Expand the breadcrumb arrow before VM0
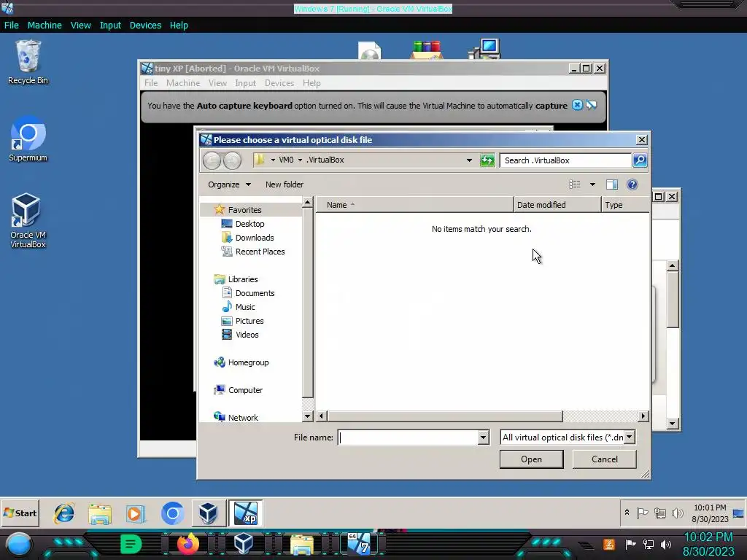Image resolution: width=747 pixels, height=560 pixels. pos(273,160)
